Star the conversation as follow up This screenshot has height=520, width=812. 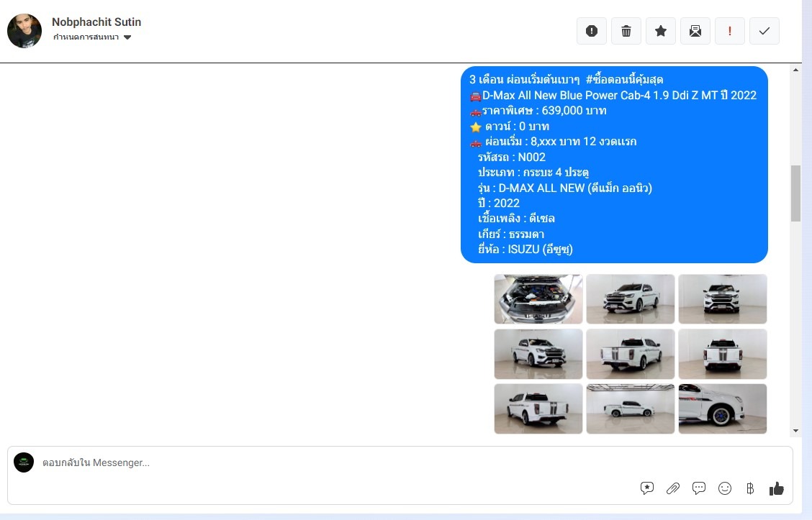[x=660, y=31]
